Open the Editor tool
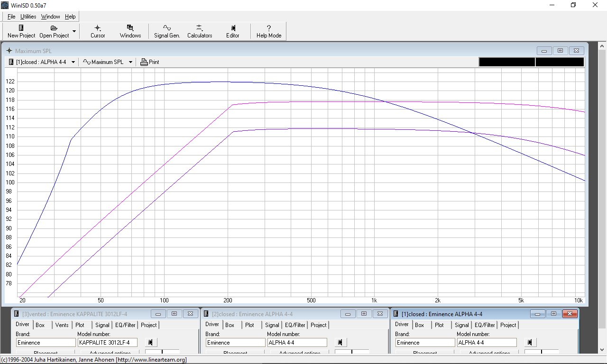Viewport: 607px width, 364px height. [233, 31]
